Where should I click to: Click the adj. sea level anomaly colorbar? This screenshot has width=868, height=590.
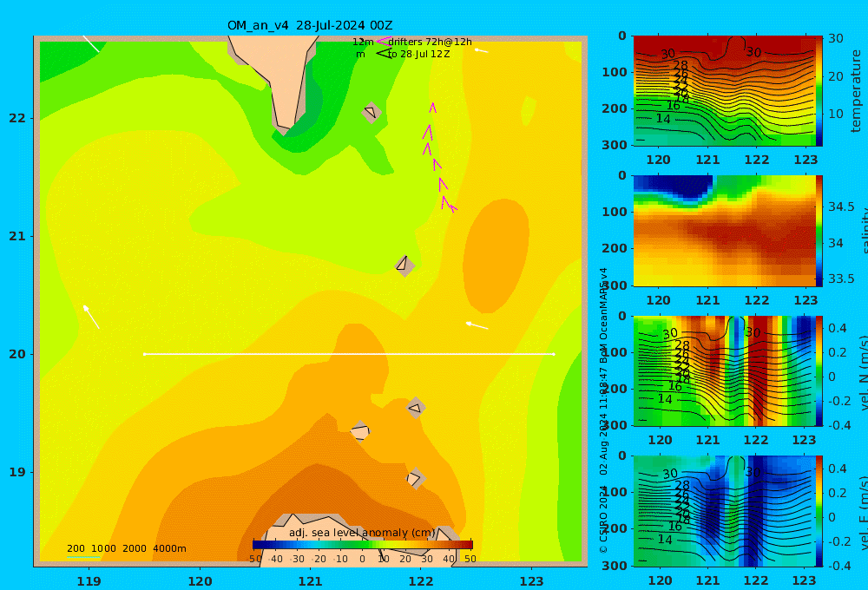[363, 545]
